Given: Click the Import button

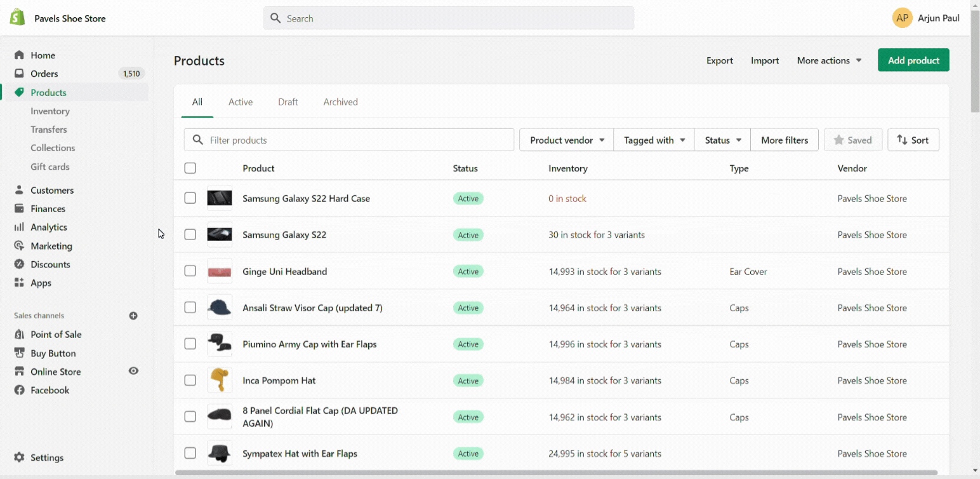Looking at the screenshot, I should pyautogui.click(x=765, y=60).
